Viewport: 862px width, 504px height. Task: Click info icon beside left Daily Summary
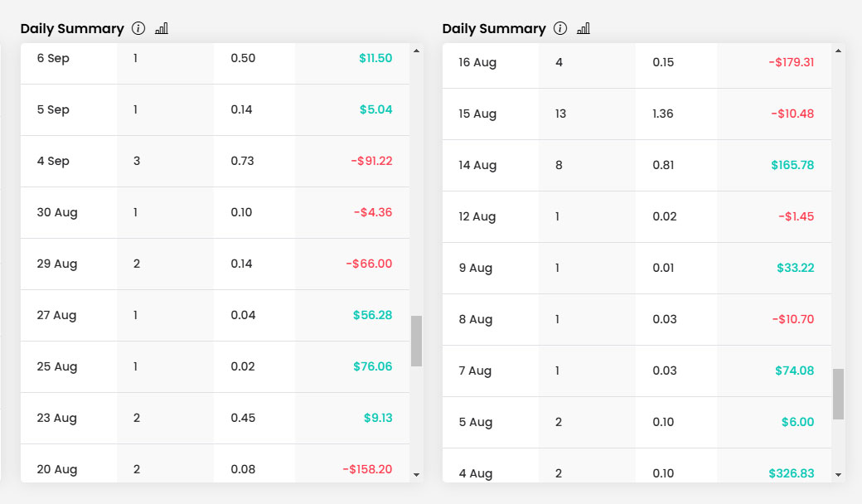[138, 28]
